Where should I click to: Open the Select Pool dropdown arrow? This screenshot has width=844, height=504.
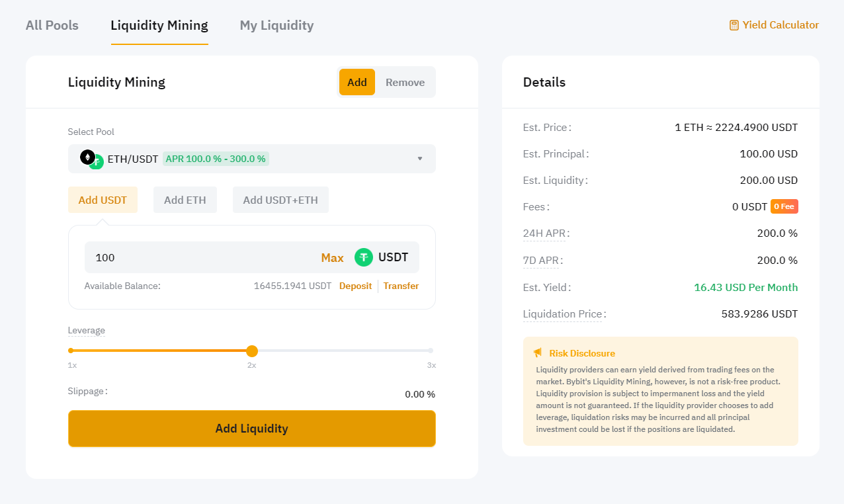[x=419, y=159]
